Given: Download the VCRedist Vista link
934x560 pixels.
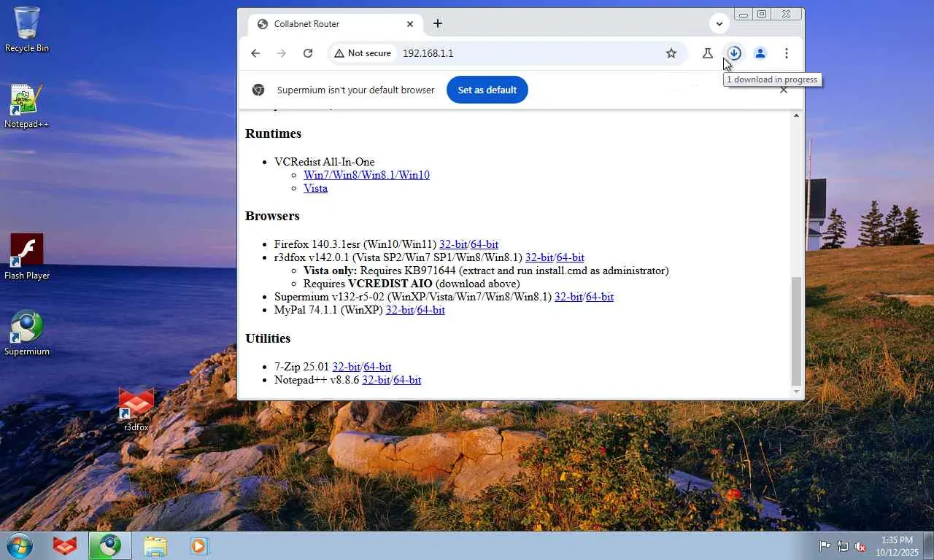Looking at the screenshot, I should click(315, 188).
